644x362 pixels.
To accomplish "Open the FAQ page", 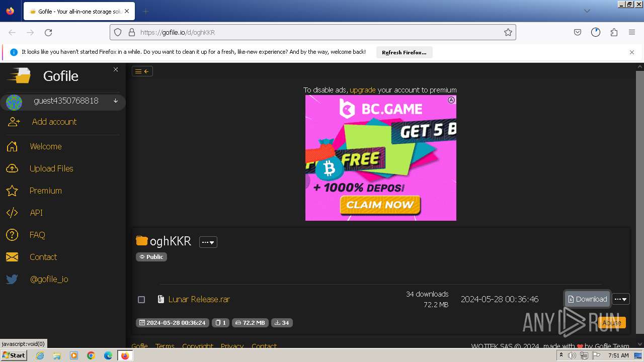I will (x=37, y=235).
